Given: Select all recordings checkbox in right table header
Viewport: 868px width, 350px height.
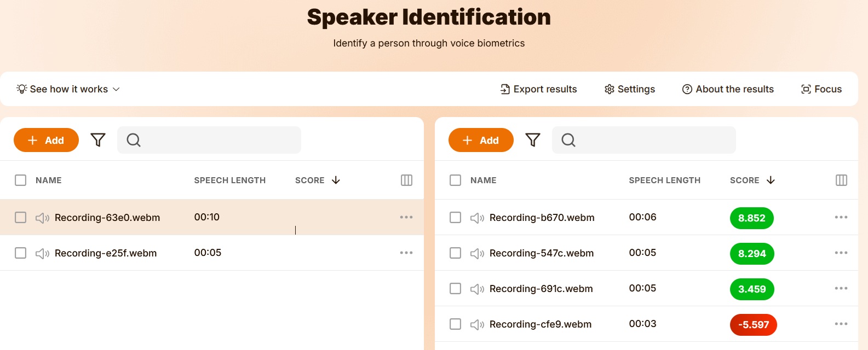Looking at the screenshot, I should point(455,180).
